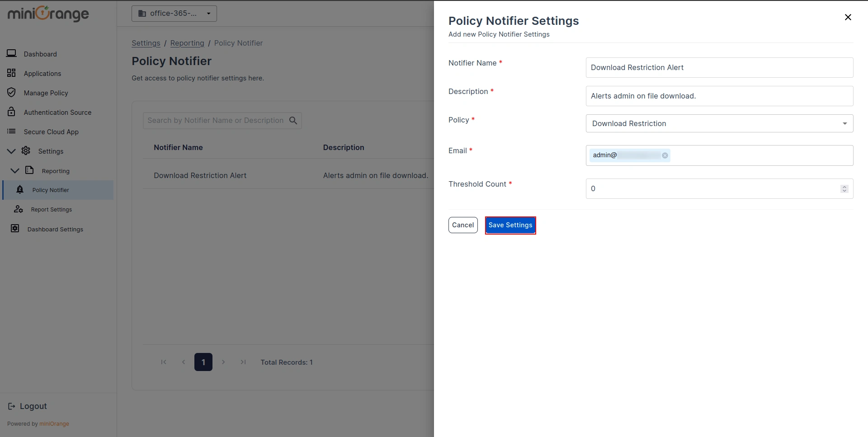Screen dimensions: 868x437
Task: Click the Reporting breadcrumb link
Action: tap(187, 43)
